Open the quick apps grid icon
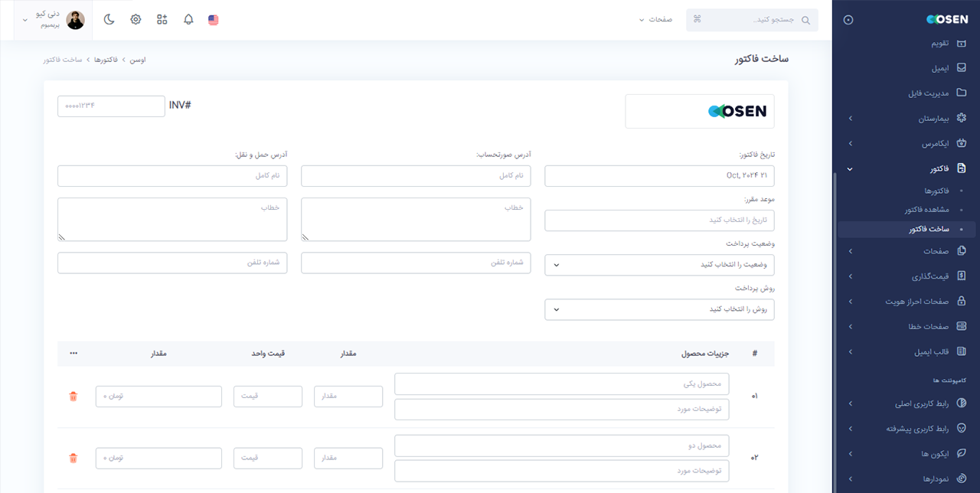Viewport: 980px width, 493px height. tap(162, 19)
